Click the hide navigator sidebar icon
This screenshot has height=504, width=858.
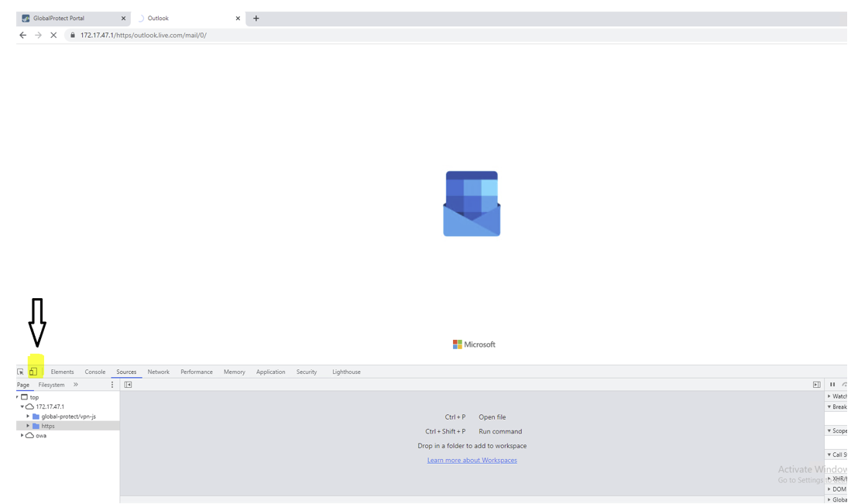(126, 385)
